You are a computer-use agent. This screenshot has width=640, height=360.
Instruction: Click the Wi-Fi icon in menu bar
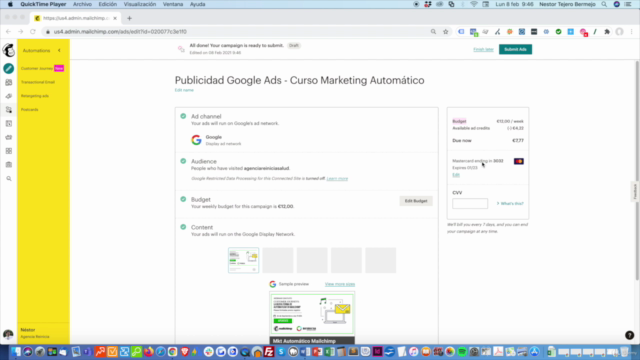point(473,4)
